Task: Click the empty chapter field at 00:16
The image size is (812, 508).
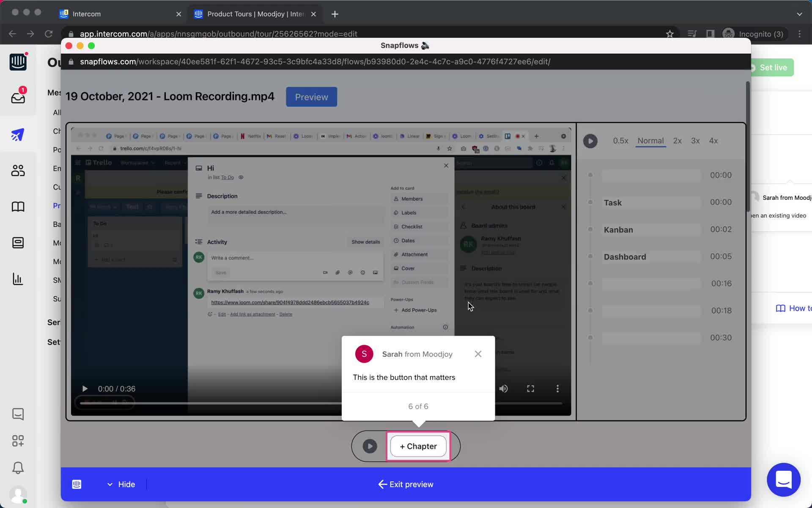Action: tap(651, 284)
